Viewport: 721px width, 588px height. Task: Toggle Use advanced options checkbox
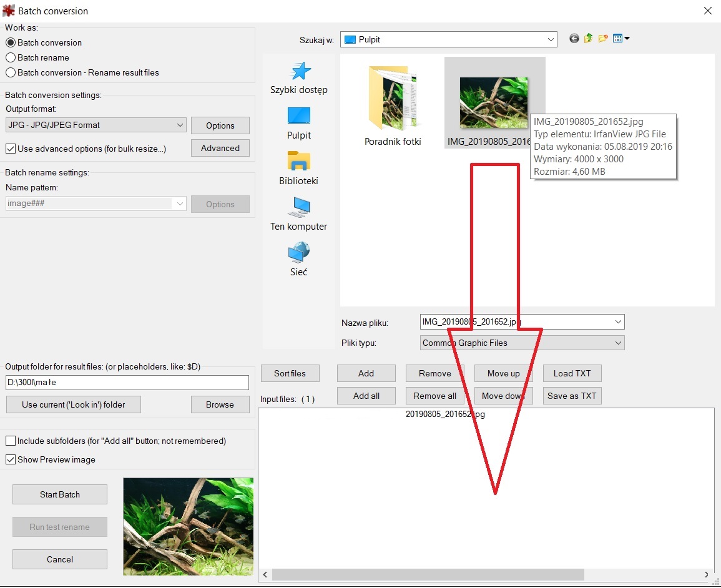[x=11, y=149]
